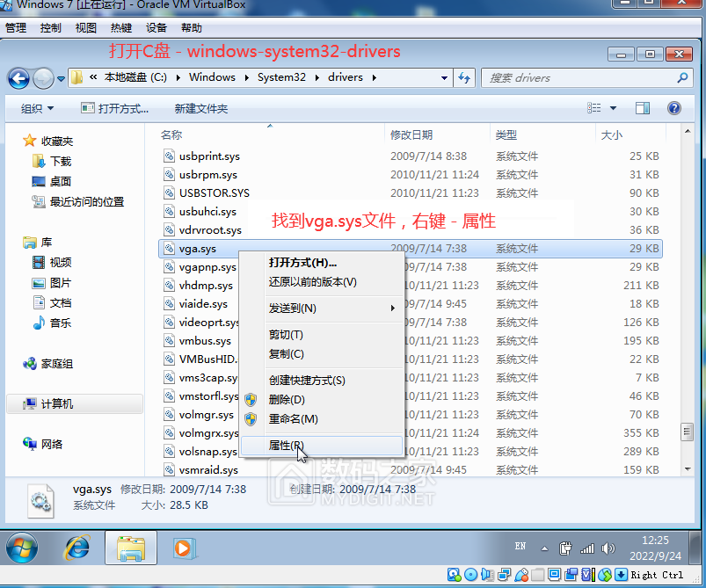Open the help question mark icon
This screenshot has height=588, width=706.
pos(674,108)
